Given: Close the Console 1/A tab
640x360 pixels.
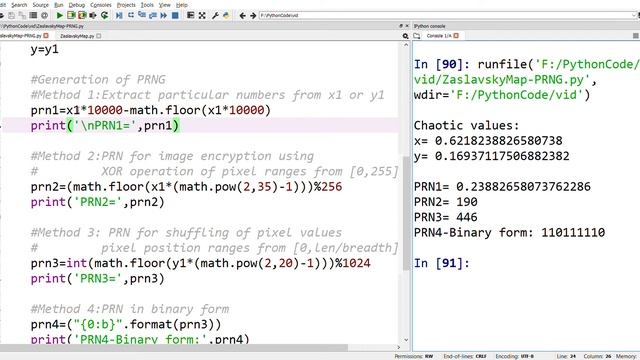Looking at the screenshot, I should point(456,36).
